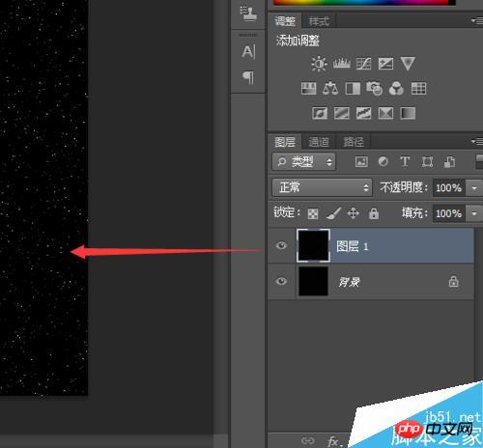This screenshot has width=483, height=448.
Task: Open the 填充 slider dropdown arrow
Action: [474, 213]
